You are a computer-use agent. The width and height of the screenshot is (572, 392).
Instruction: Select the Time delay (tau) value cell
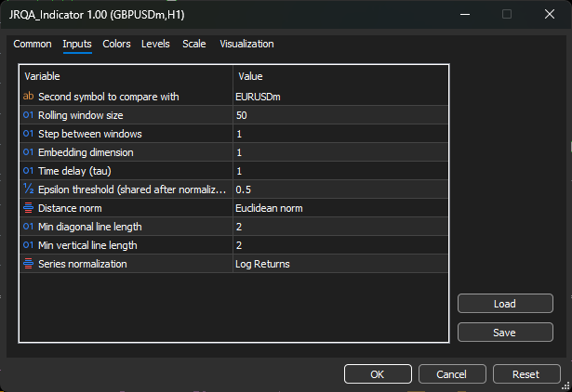click(340, 171)
